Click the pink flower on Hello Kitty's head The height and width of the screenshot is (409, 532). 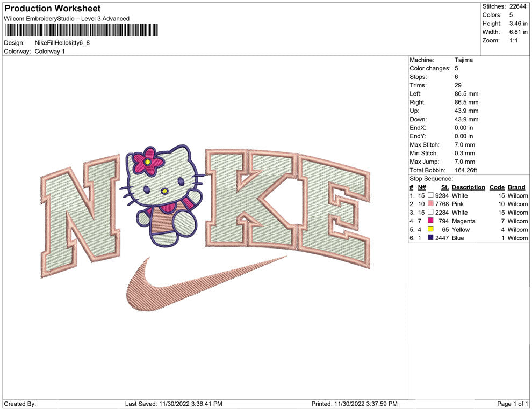pyautogui.click(x=148, y=160)
